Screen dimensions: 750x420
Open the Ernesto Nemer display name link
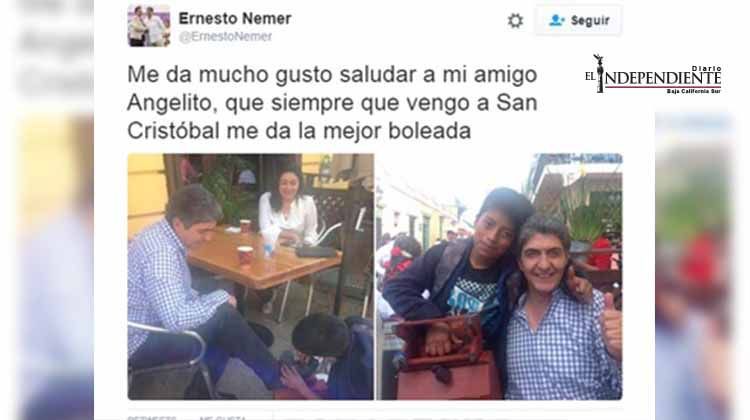pos(235,19)
